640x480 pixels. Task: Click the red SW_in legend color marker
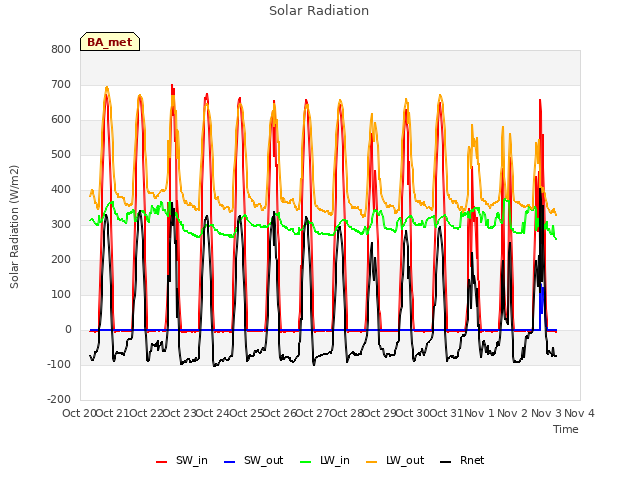[162, 462]
